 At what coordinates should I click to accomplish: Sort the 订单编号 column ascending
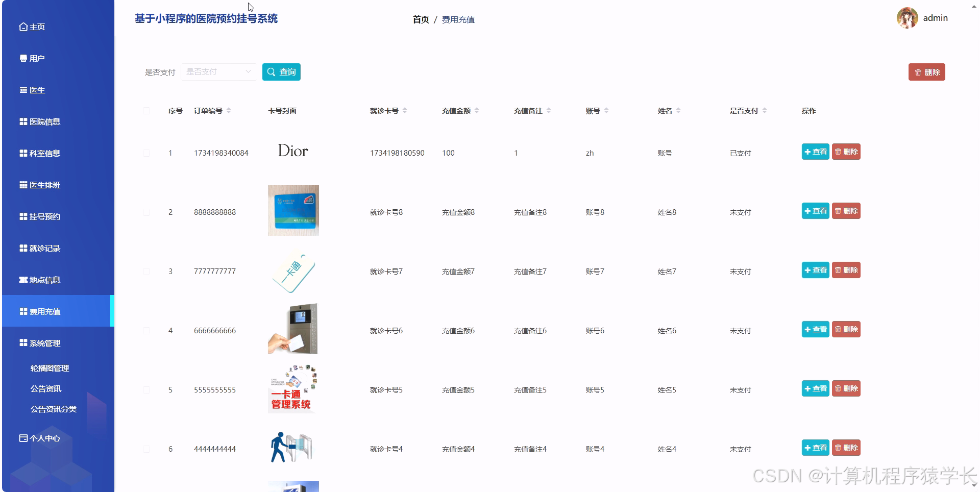point(230,108)
